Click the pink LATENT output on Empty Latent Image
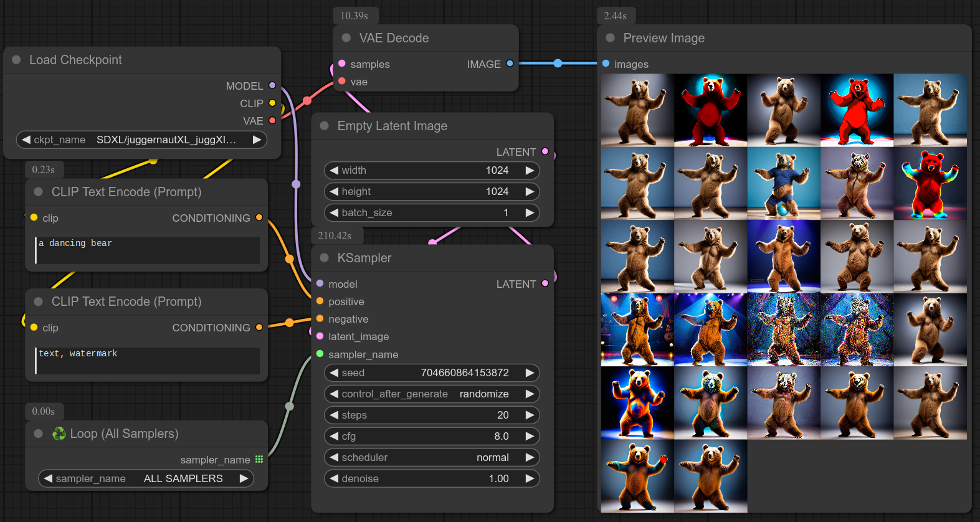 click(545, 151)
